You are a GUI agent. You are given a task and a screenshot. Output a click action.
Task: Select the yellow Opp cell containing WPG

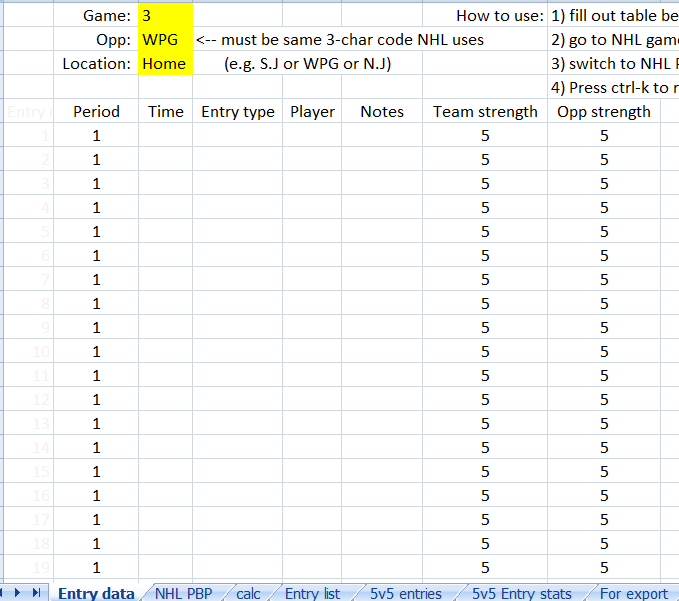[165, 39]
